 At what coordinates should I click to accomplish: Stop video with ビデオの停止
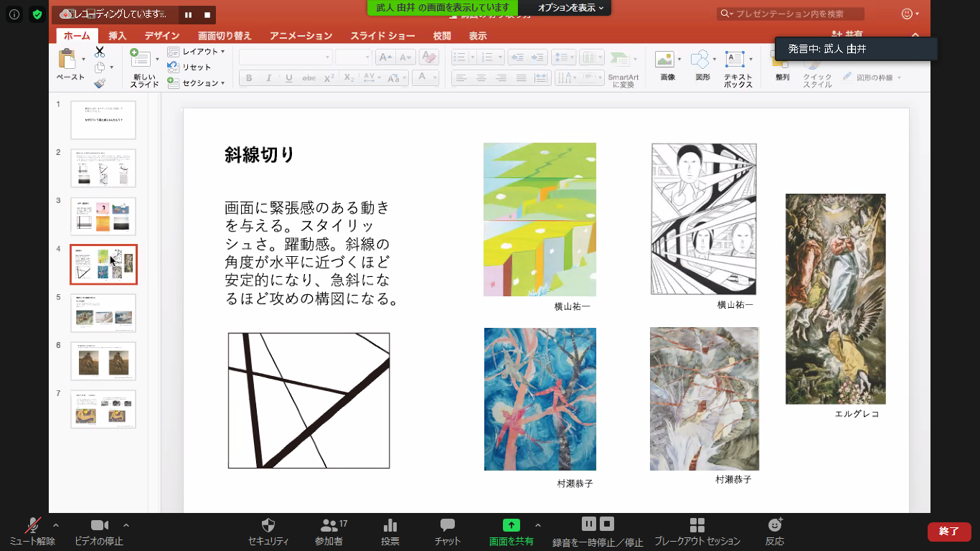click(x=99, y=531)
